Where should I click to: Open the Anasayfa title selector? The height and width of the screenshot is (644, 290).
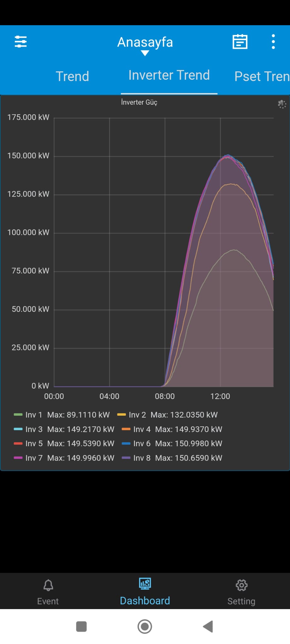point(145,42)
